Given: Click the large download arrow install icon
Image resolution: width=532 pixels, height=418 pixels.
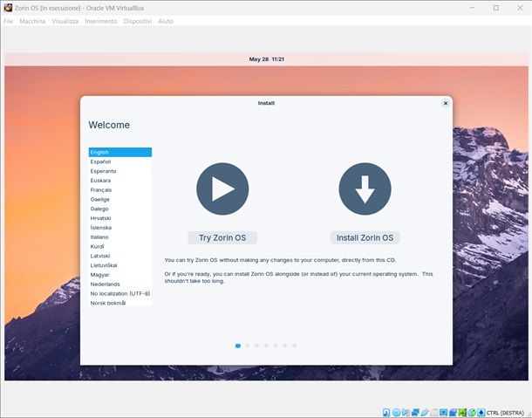Looking at the screenshot, I should 365,188.
